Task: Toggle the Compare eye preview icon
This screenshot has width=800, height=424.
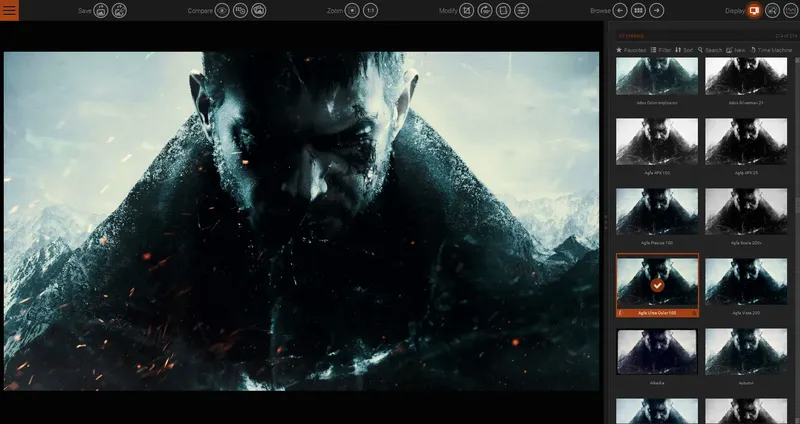Action: tap(222, 10)
